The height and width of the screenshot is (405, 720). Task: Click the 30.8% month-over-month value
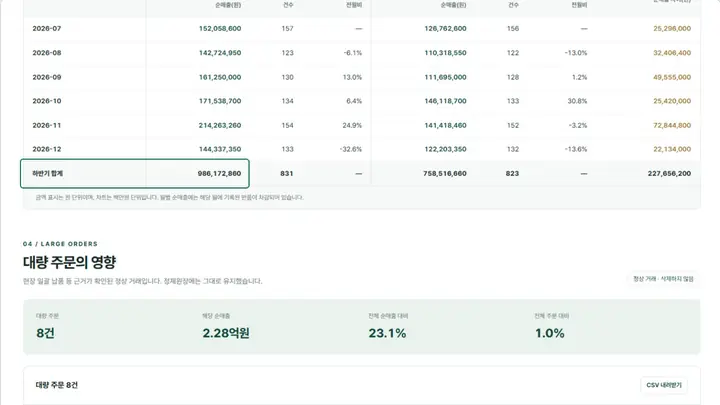tap(577, 101)
